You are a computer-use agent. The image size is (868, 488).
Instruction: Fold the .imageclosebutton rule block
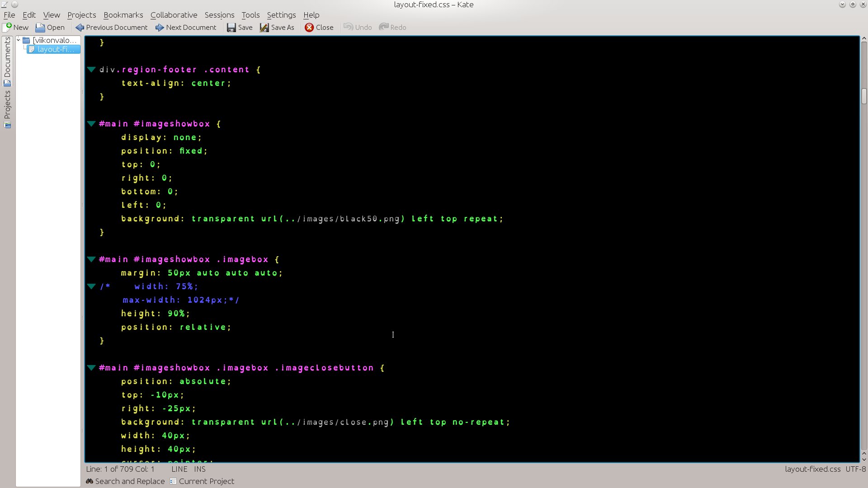point(91,368)
